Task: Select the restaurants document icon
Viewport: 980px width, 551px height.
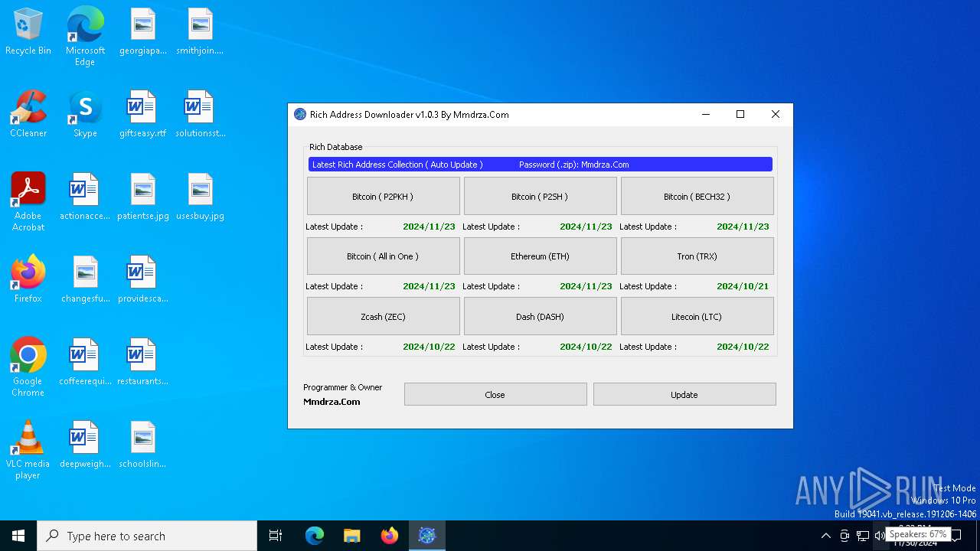Action: (142, 363)
